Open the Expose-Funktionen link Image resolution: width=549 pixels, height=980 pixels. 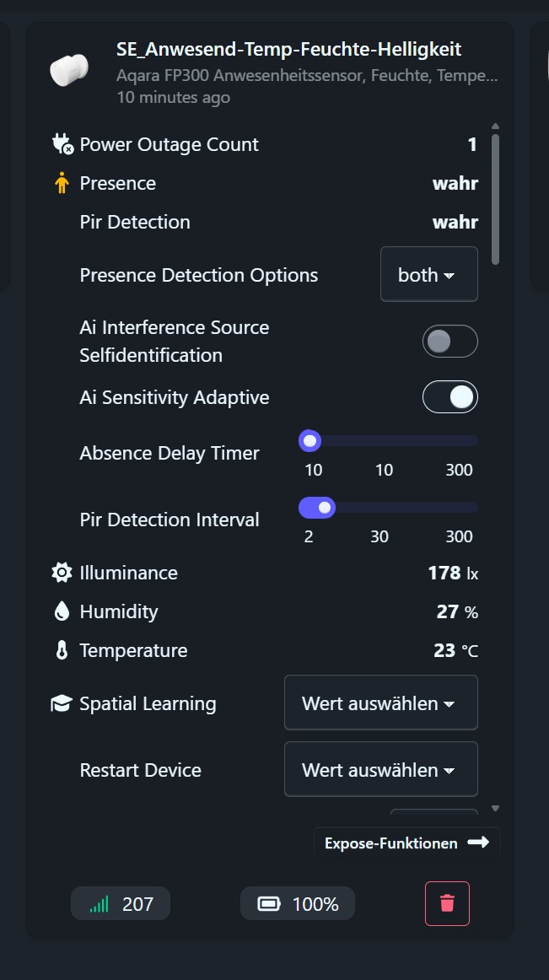[x=406, y=843]
